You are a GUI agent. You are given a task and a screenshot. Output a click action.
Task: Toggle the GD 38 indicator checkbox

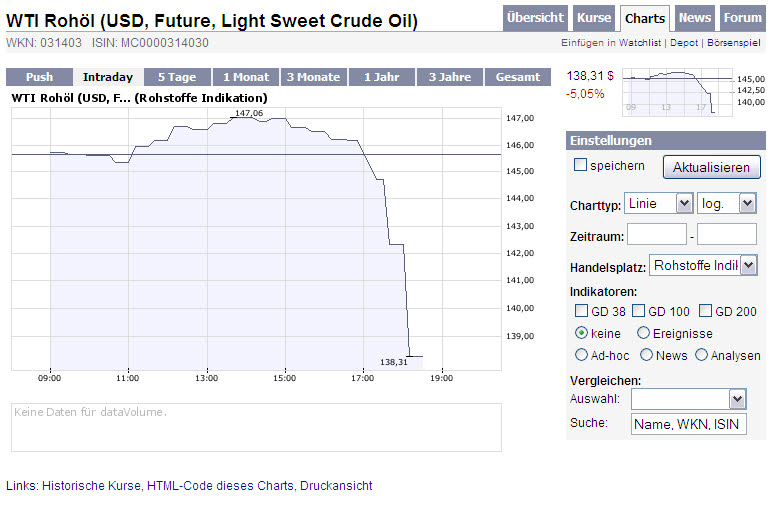coord(581,311)
